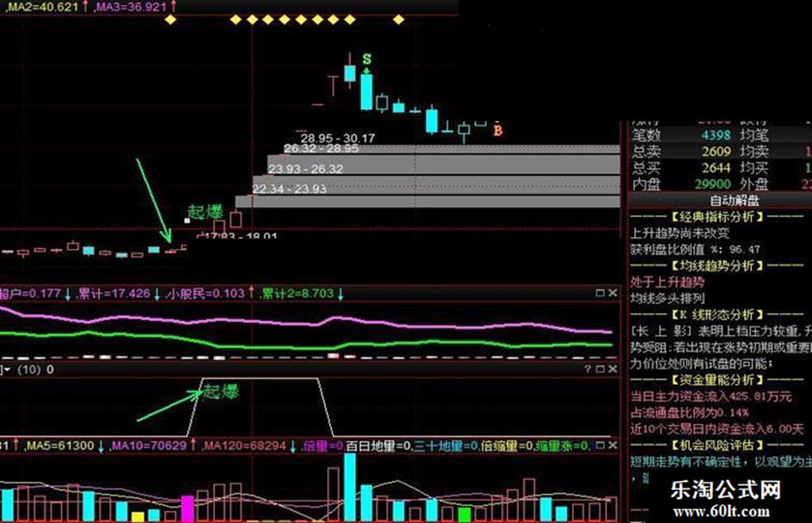This screenshot has width=812, height=523.
Task: Click the green S sell signal marker
Action: pyautogui.click(x=367, y=58)
